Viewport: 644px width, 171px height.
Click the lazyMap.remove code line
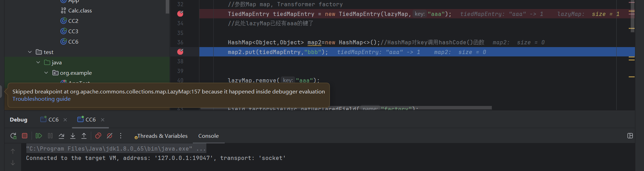pos(274,80)
